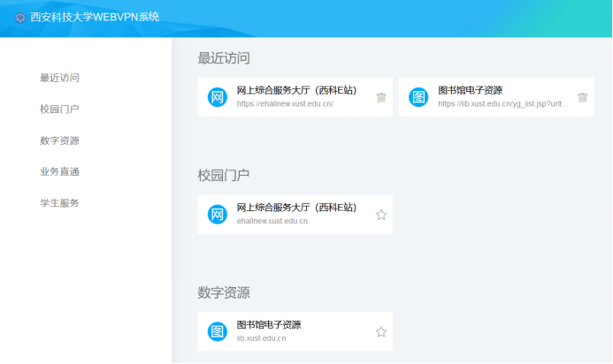
Task: Favorite 网上综合服务大厅 with star in 校园门户
Action: pos(381,215)
